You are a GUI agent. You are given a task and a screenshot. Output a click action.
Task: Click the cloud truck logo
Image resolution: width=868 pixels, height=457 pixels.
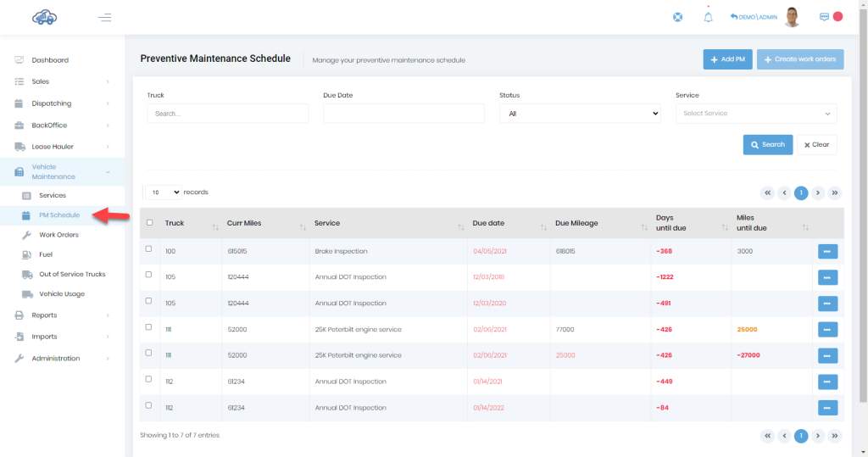[44, 17]
